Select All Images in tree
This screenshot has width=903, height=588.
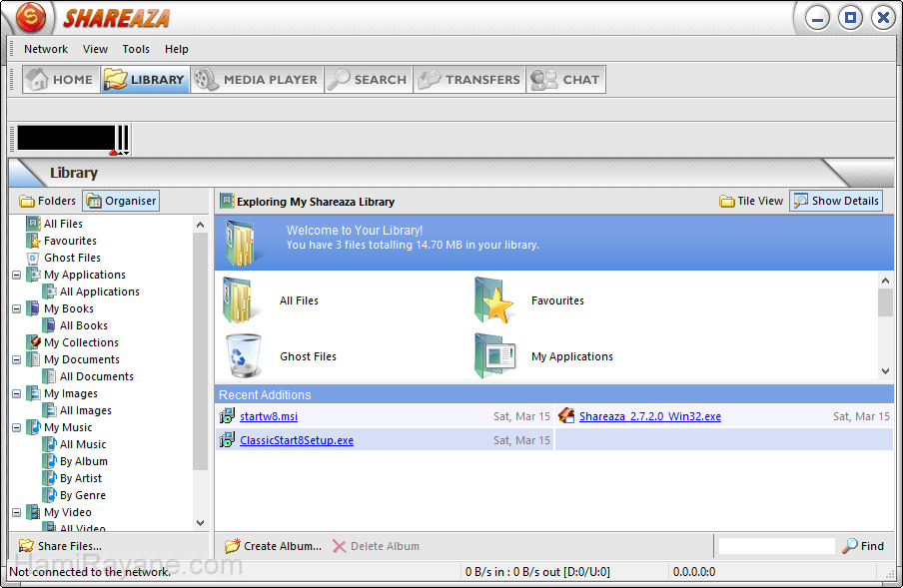[86, 410]
